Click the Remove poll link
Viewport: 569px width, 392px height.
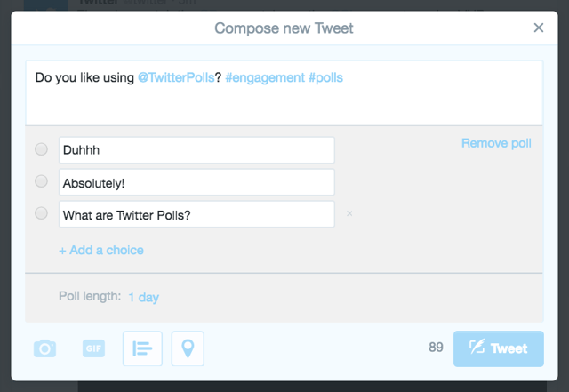click(496, 143)
